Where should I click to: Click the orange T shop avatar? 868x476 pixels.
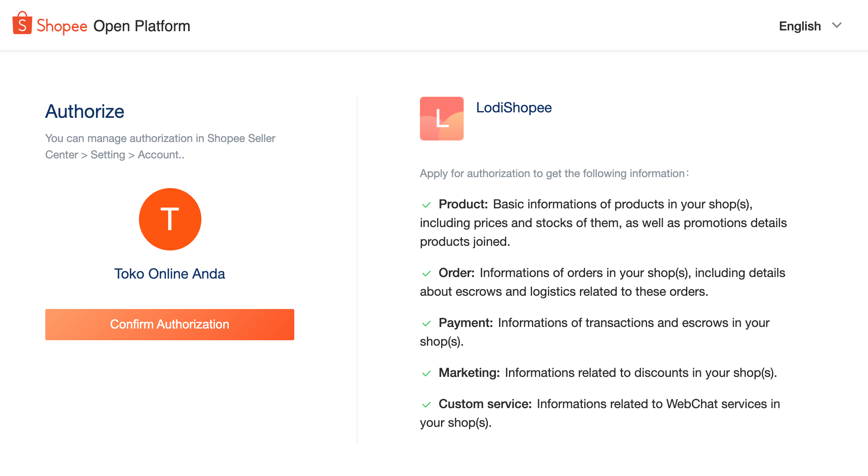[170, 219]
